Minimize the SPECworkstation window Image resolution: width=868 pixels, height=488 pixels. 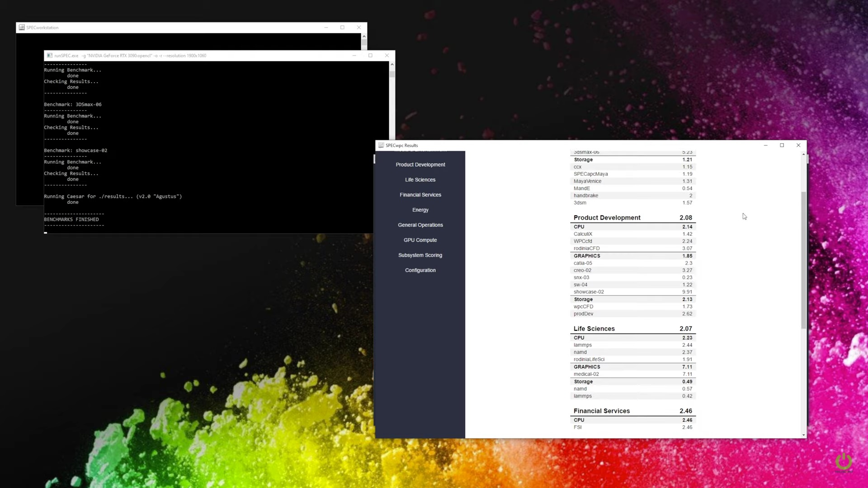[326, 28]
